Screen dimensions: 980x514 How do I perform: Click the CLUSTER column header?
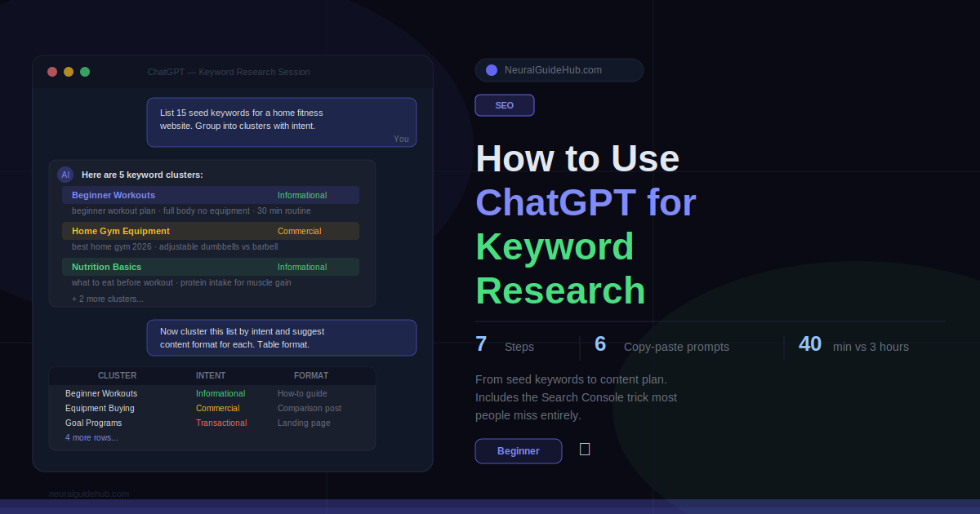point(117,376)
